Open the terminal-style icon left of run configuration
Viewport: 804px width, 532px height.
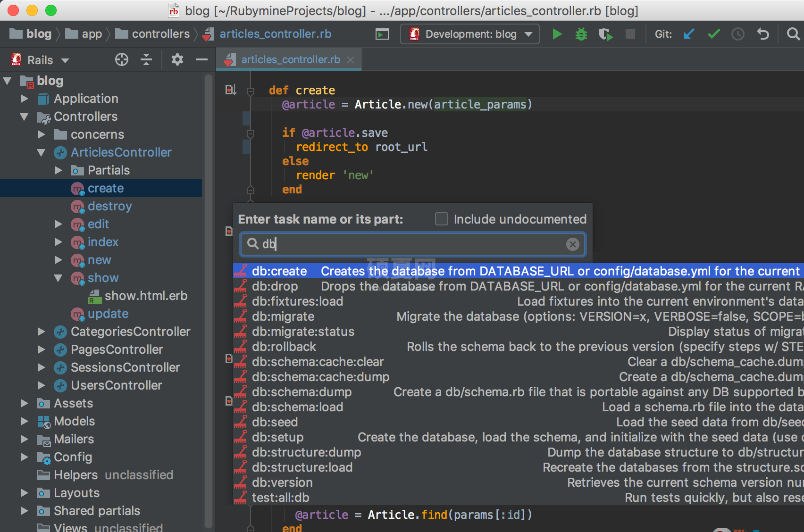[382, 34]
